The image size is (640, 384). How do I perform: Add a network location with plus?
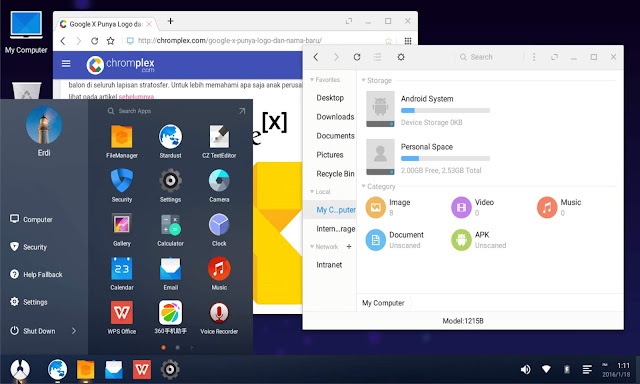(349, 246)
